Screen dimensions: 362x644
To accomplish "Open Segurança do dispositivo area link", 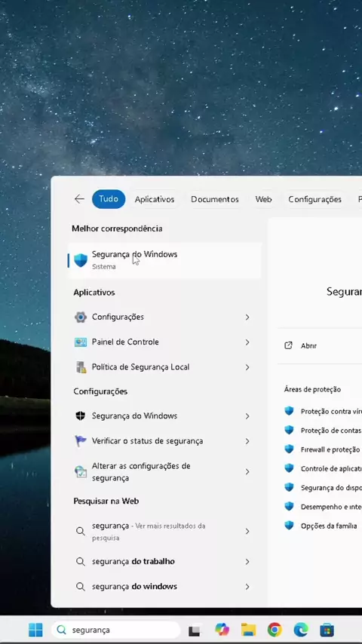I will coord(331,488).
